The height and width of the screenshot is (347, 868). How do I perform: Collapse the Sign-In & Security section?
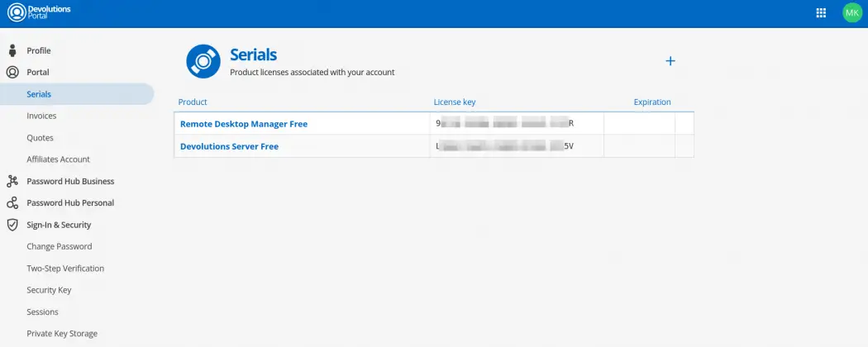[59, 225]
